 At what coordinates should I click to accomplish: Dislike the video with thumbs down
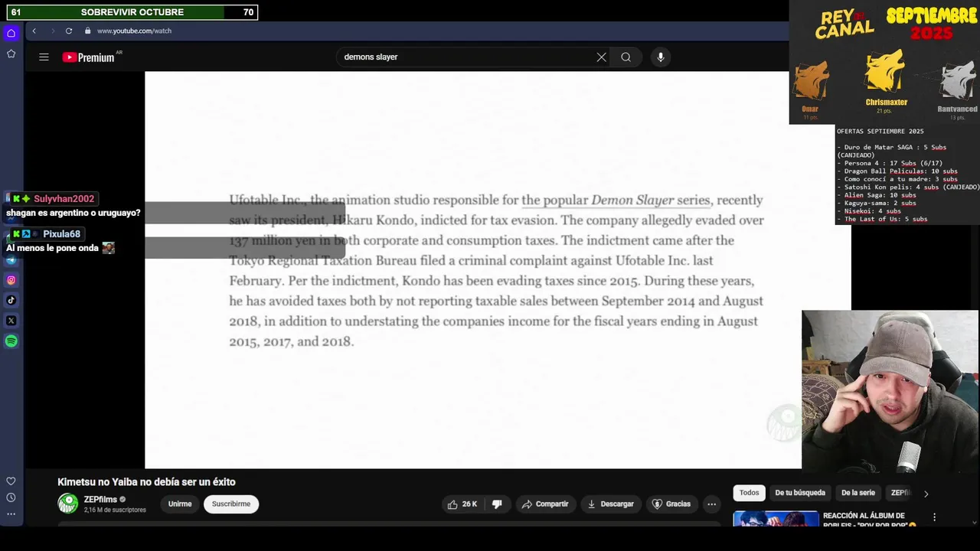coord(497,504)
